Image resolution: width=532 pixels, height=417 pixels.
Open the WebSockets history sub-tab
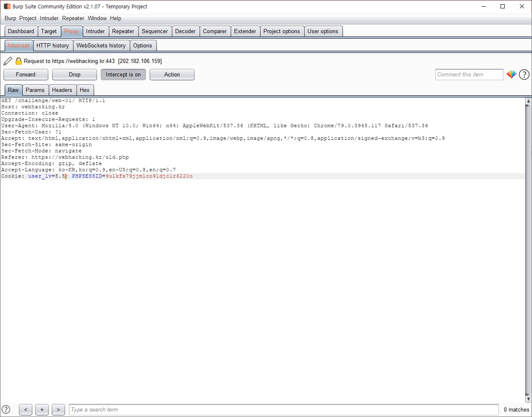(101, 46)
